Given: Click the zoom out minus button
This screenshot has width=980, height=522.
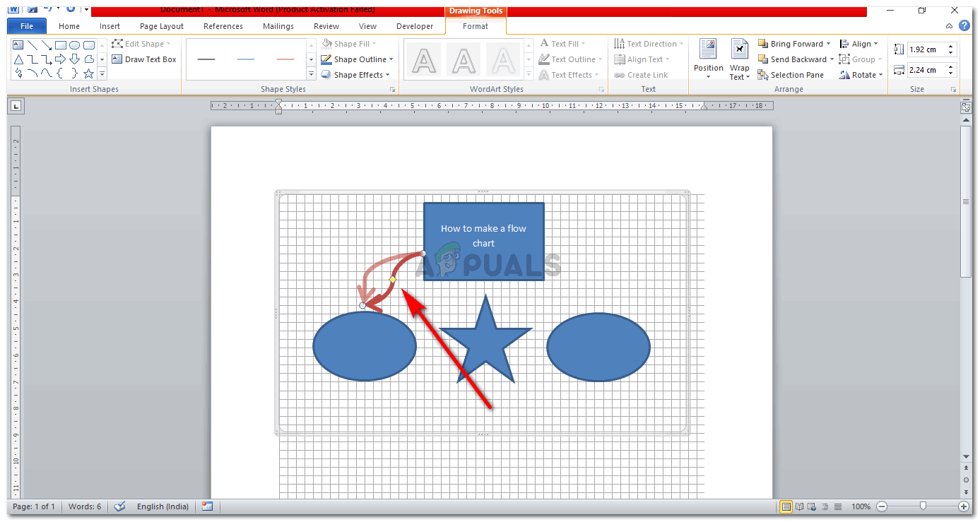Looking at the screenshot, I should click(x=882, y=506).
